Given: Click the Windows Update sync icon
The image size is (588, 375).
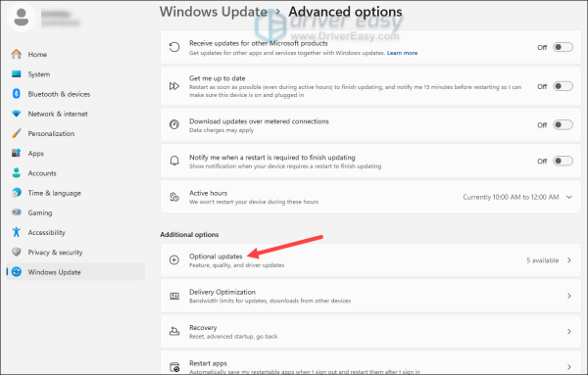Looking at the screenshot, I should (x=16, y=272).
